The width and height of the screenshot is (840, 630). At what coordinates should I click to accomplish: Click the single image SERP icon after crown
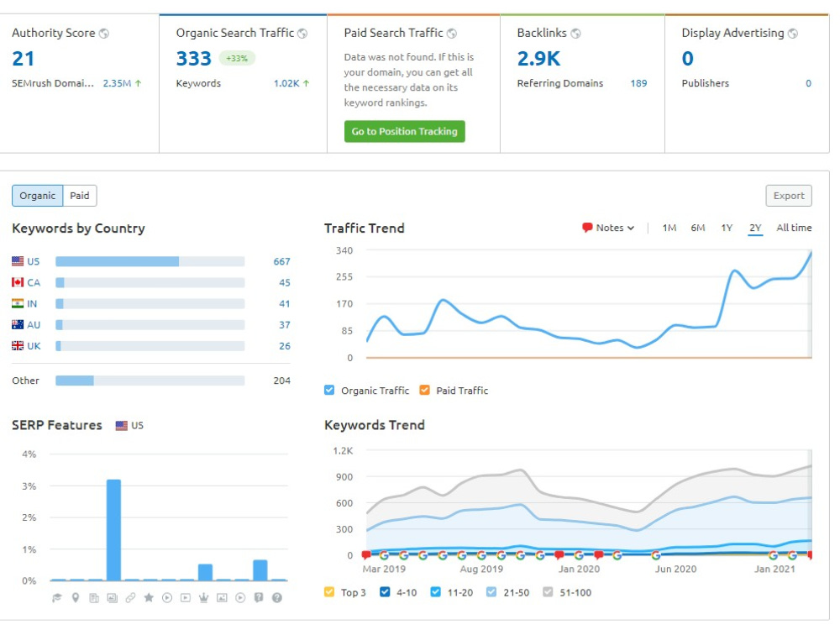(222, 598)
